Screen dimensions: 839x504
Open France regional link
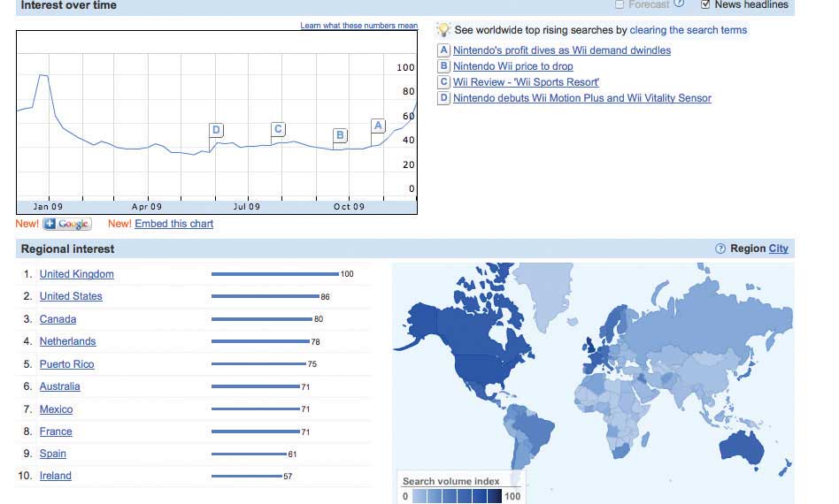coord(56,431)
